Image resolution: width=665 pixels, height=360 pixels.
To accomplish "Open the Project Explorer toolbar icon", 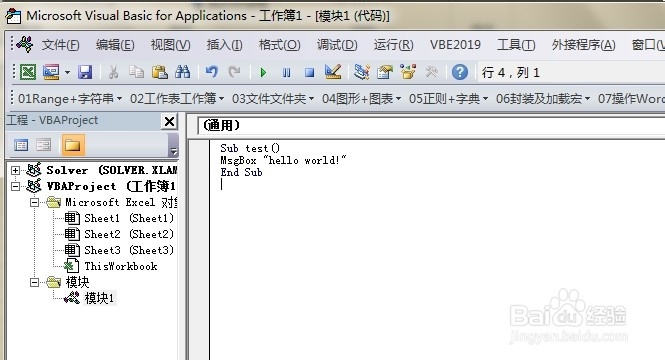I will point(362,72).
